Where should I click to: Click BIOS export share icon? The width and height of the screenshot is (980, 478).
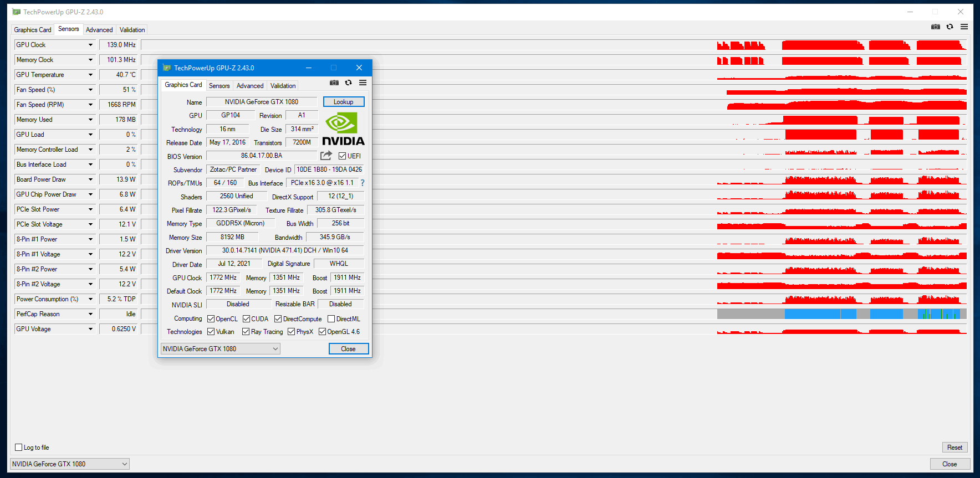click(326, 156)
